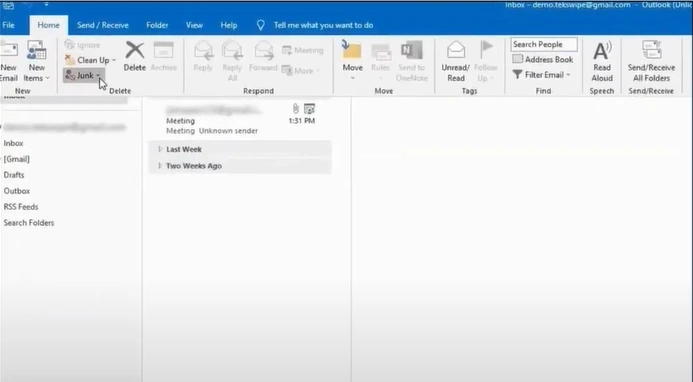The height and width of the screenshot is (382, 693).
Task: Click the Follow Up flag icon
Action: pos(486,50)
